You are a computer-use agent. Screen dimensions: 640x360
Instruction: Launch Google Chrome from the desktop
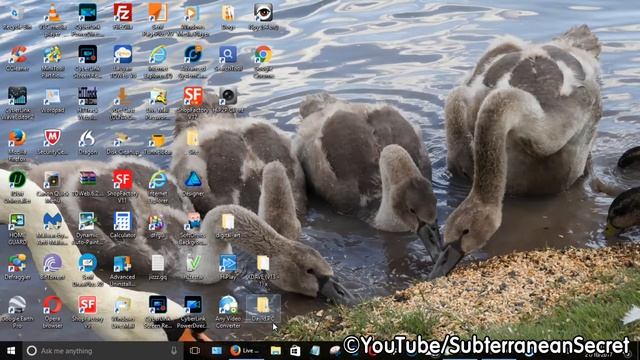point(263,61)
